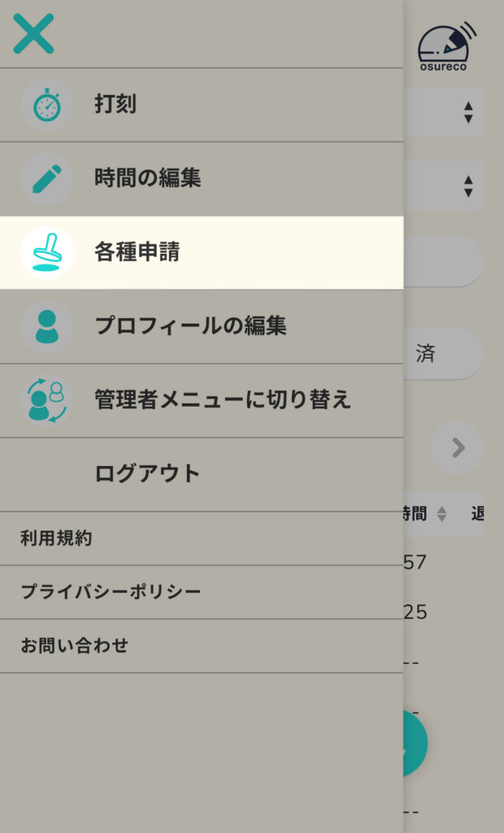Click the pencil icon for 時間の編集
Image resolution: width=504 pixels, height=833 pixels.
tap(46, 178)
